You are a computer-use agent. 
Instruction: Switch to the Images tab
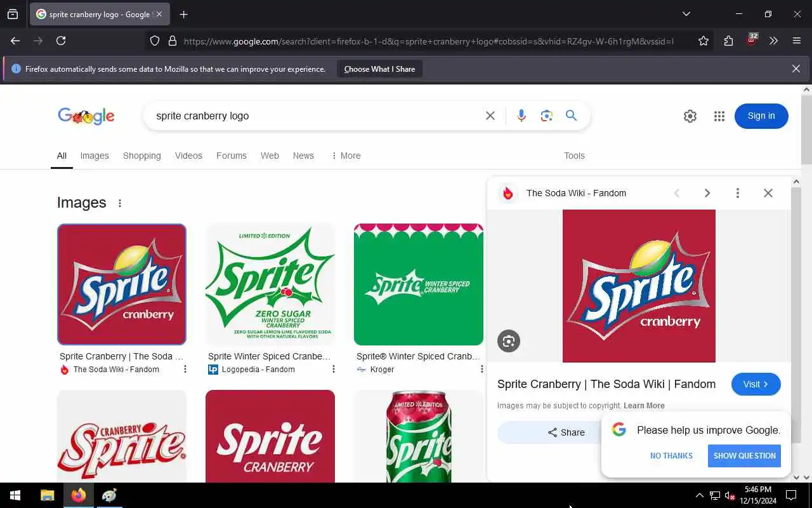pos(95,156)
